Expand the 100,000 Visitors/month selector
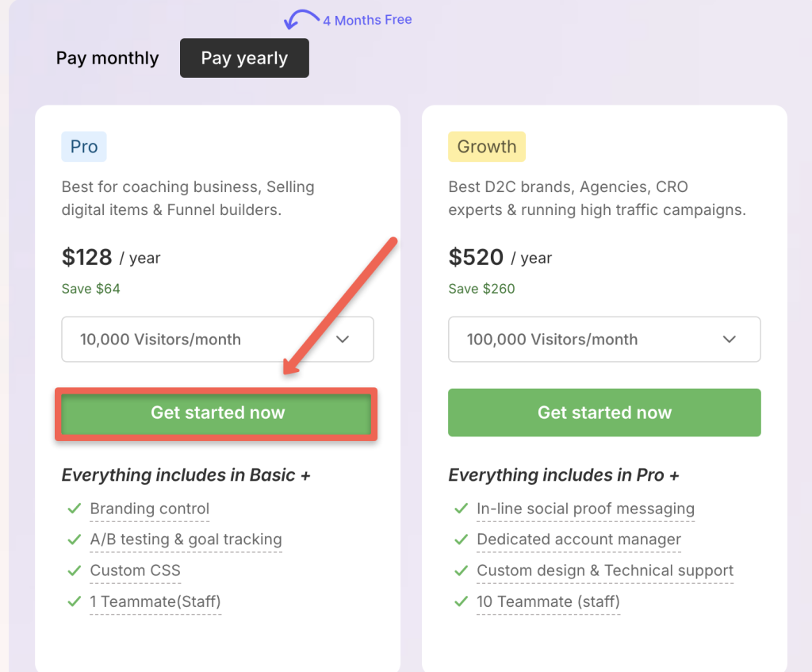Viewport: 812px width, 672px height. pos(604,340)
